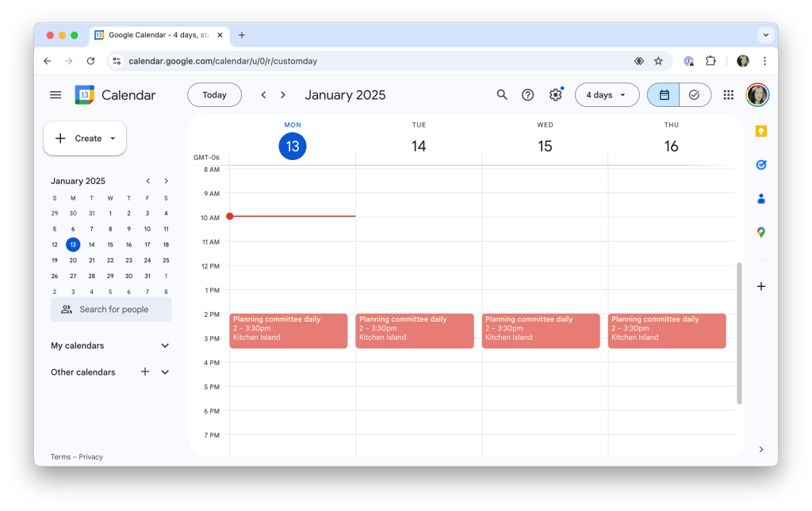Open Tuesday's Planning committee daily event
The image size is (812, 511).
click(415, 330)
